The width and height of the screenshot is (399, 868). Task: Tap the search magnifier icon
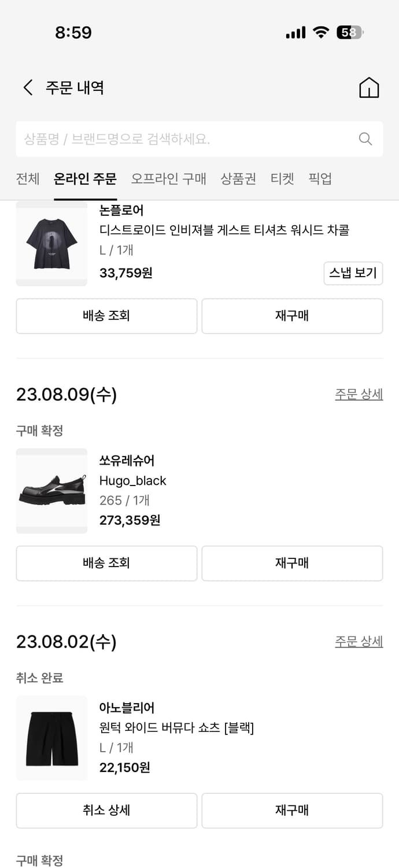pos(365,139)
